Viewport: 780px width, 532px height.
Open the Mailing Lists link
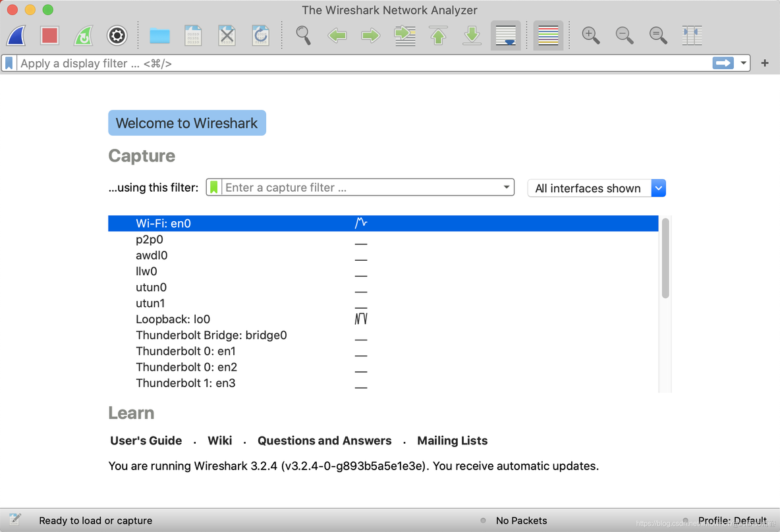pyautogui.click(x=452, y=440)
